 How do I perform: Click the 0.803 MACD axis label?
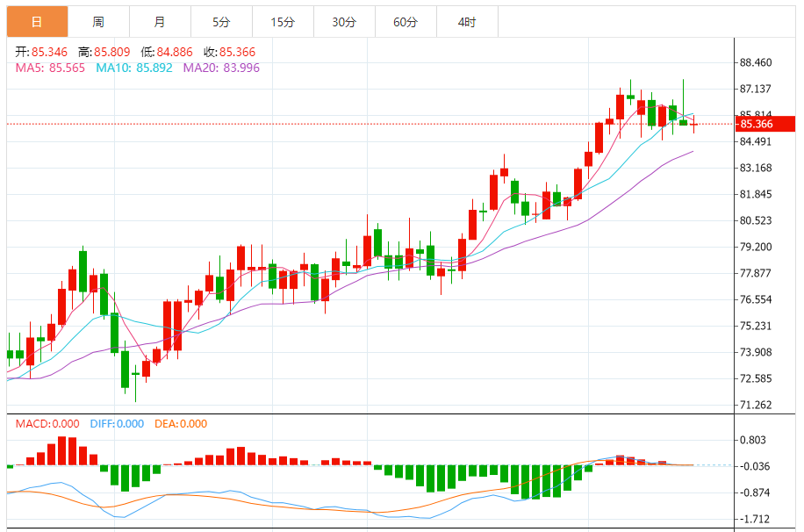[x=753, y=440]
